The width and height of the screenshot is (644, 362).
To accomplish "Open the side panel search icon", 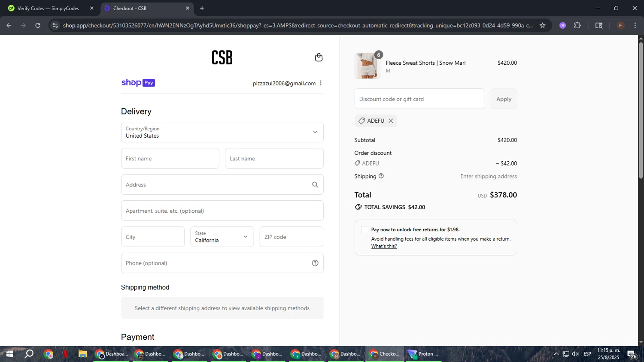I will 599,25.
